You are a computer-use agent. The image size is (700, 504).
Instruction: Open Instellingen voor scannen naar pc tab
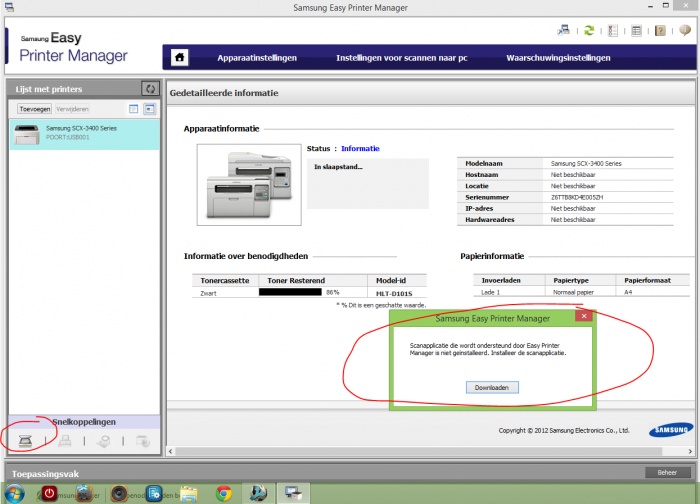(x=402, y=58)
